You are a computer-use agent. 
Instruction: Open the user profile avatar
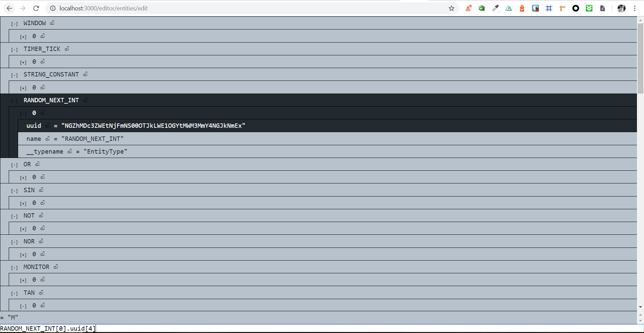point(621,8)
